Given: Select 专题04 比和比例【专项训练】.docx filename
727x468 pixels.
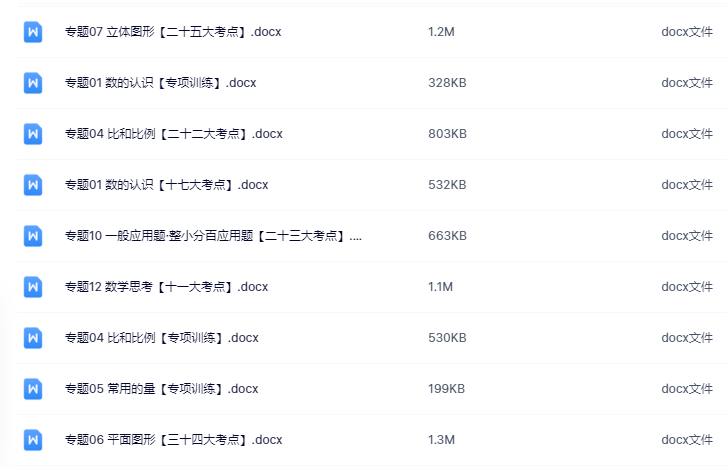Looking at the screenshot, I should pyautogui.click(x=161, y=338).
